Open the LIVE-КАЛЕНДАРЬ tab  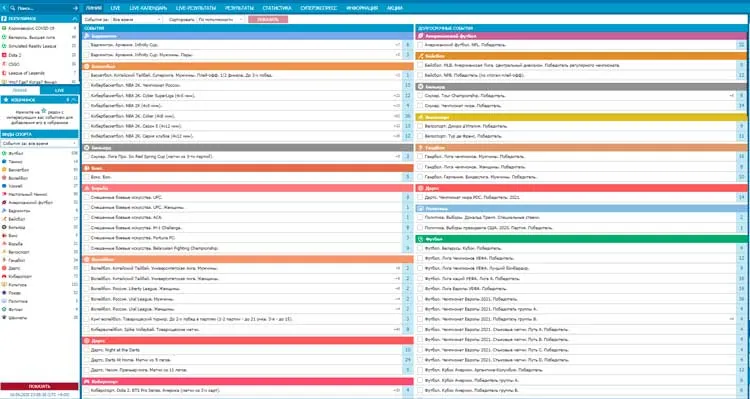(x=148, y=8)
